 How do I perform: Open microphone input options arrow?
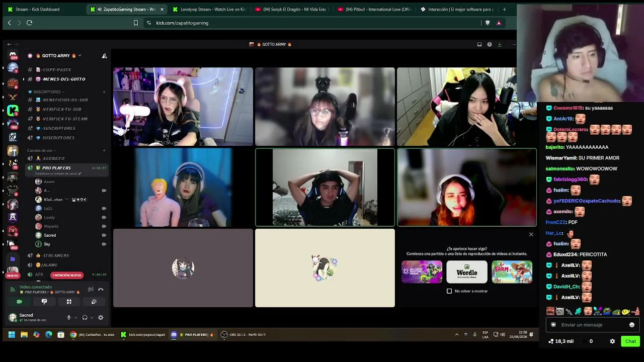(x=75, y=317)
